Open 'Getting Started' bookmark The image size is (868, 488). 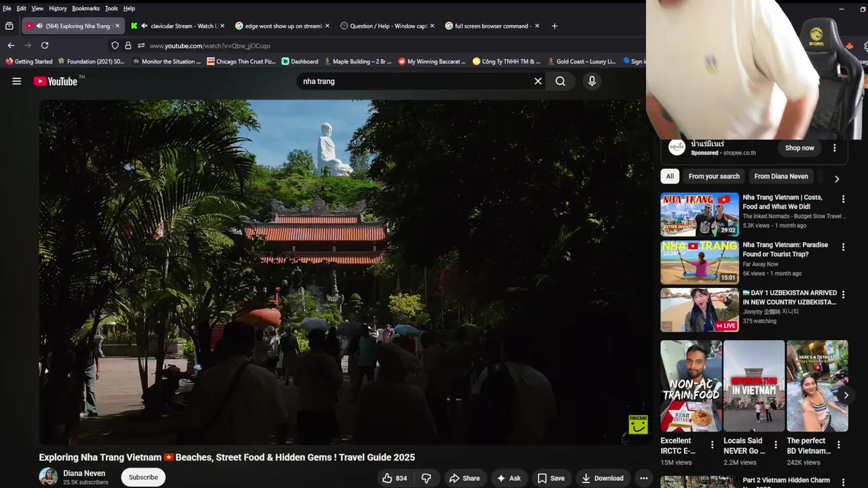point(28,61)
